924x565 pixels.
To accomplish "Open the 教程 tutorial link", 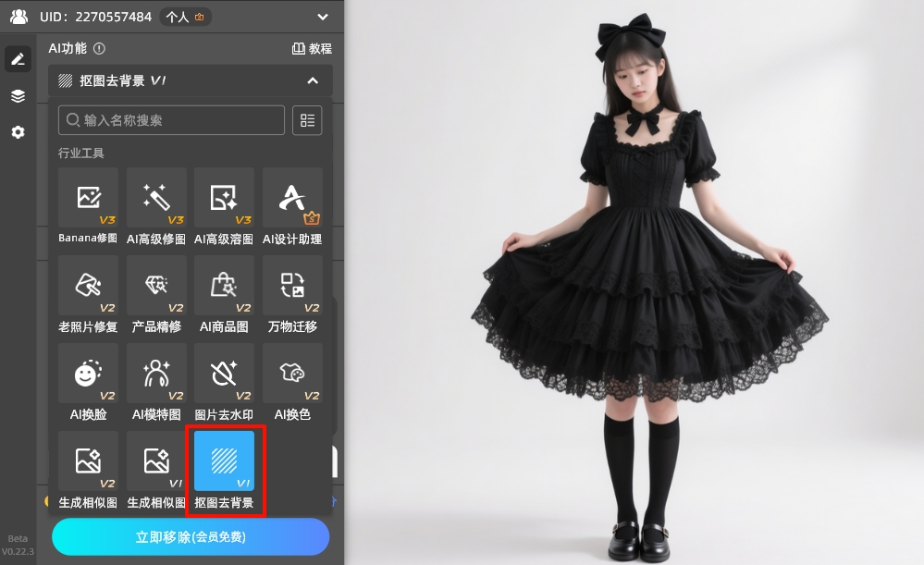I will click(312, 48).
